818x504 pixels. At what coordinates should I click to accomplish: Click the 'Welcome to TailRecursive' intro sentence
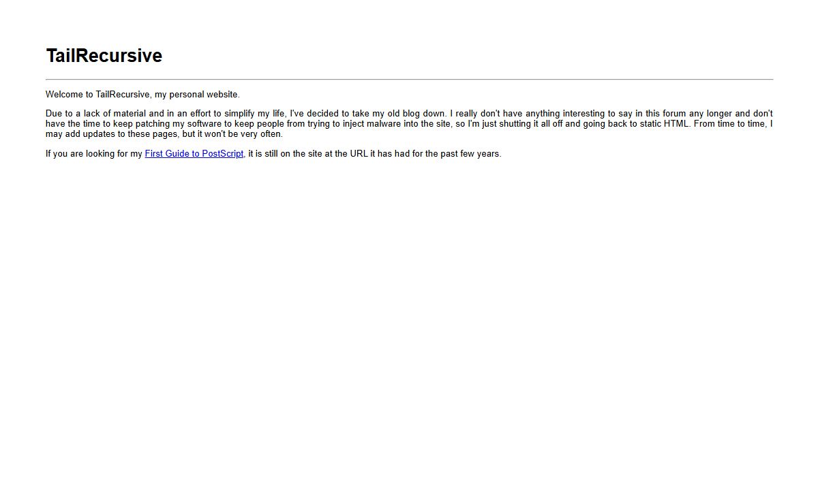coord(142,94)
